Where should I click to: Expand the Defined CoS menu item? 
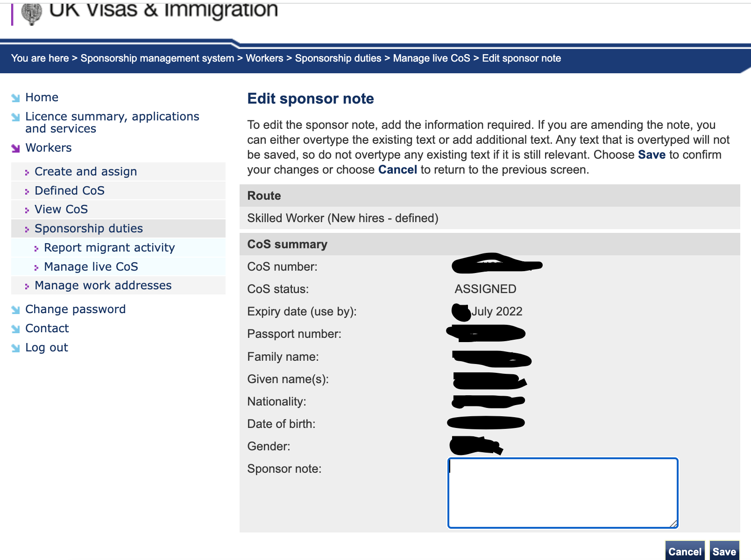click(x=69, y=191)
